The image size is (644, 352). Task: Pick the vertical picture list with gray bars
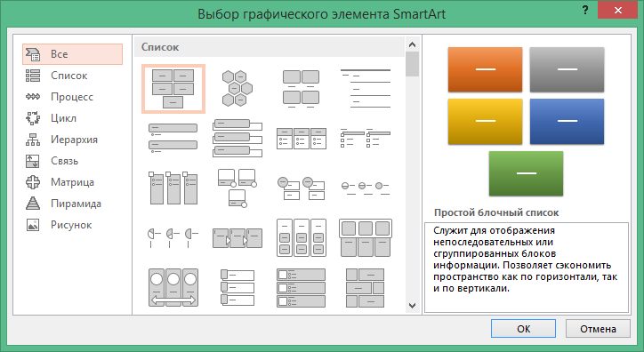point(301,288)
